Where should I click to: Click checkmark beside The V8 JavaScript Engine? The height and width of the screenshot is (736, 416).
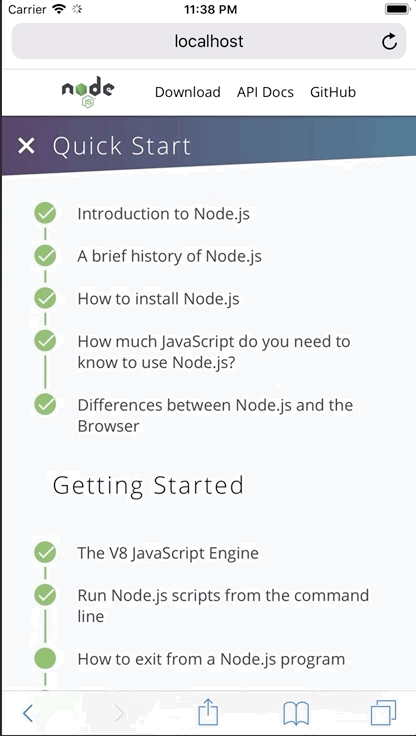(x=45, y=552)
